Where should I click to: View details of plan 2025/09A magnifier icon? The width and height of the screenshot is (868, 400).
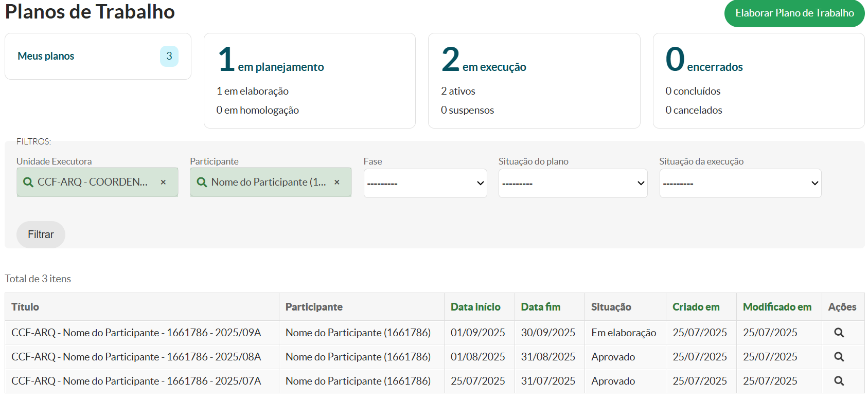point(839,333)
